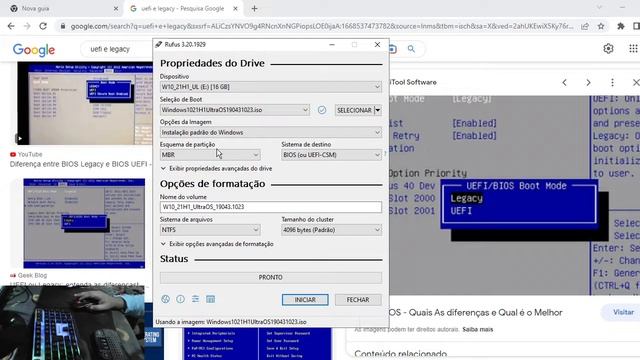Close the Nova guia tab
The height and width of the screenshot is (360, 640).
point(116,8)
